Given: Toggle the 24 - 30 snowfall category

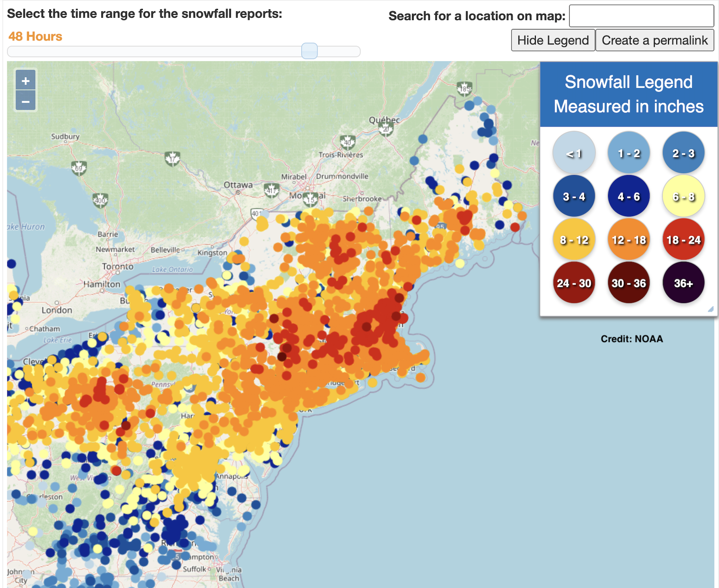Looking at the screenshot, I should [x=574, y=283].
